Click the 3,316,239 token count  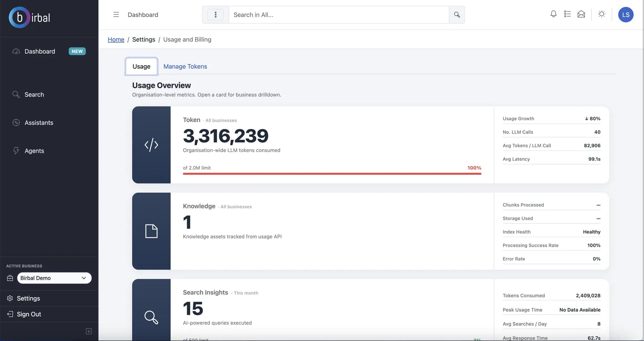pos(226,136)
